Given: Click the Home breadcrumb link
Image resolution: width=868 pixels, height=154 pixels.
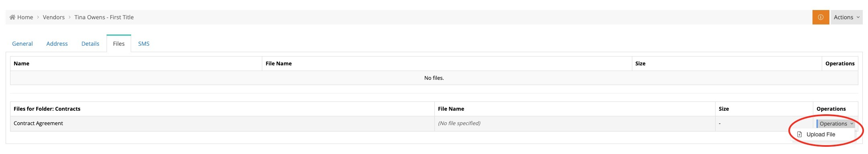Looking at the screenshot, I should click(25, 17).
